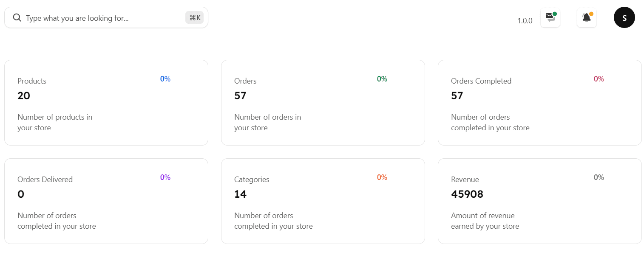Select the Orders Delivered card heading

tap(45, 179)
